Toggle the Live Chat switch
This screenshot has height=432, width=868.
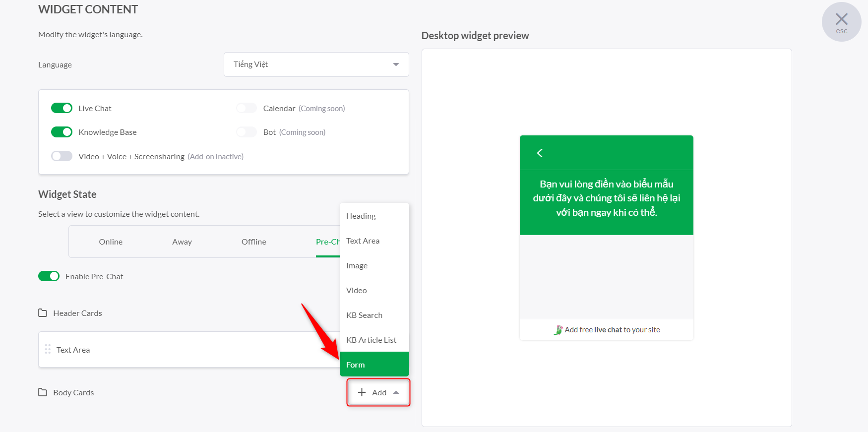pos(62,108)
